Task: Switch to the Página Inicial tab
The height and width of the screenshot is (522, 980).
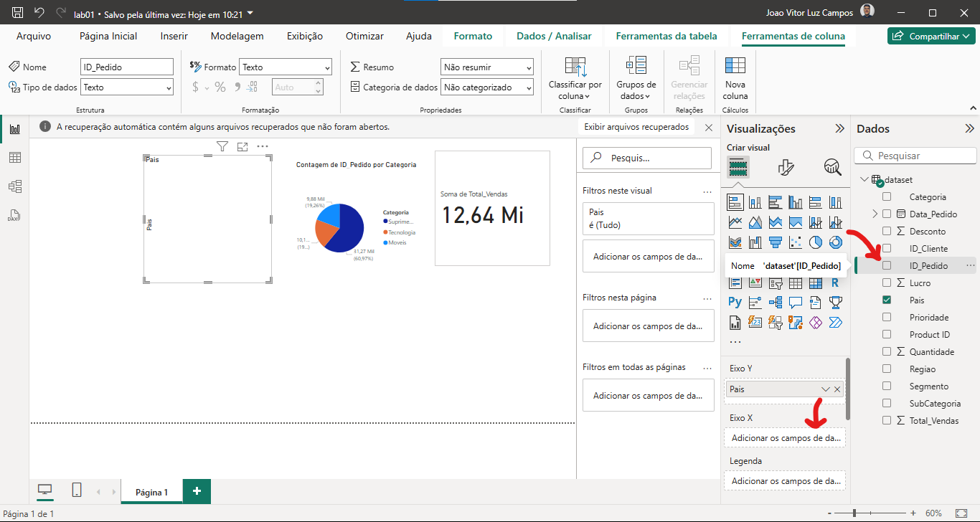Action: point(108,36)
